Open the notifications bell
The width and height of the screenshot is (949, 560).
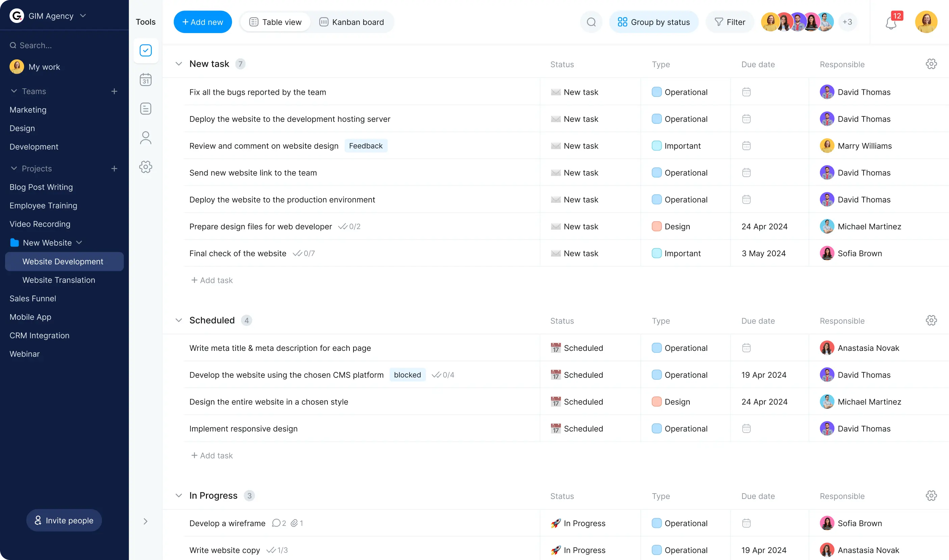[x=891, y=23]
